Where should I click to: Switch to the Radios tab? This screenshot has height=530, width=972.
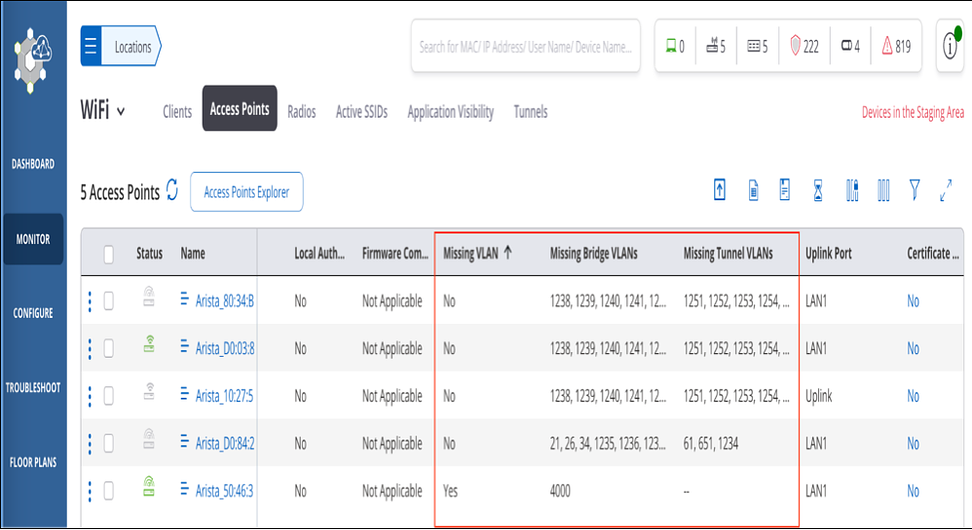pyautogui.click(x=301, y=112)
